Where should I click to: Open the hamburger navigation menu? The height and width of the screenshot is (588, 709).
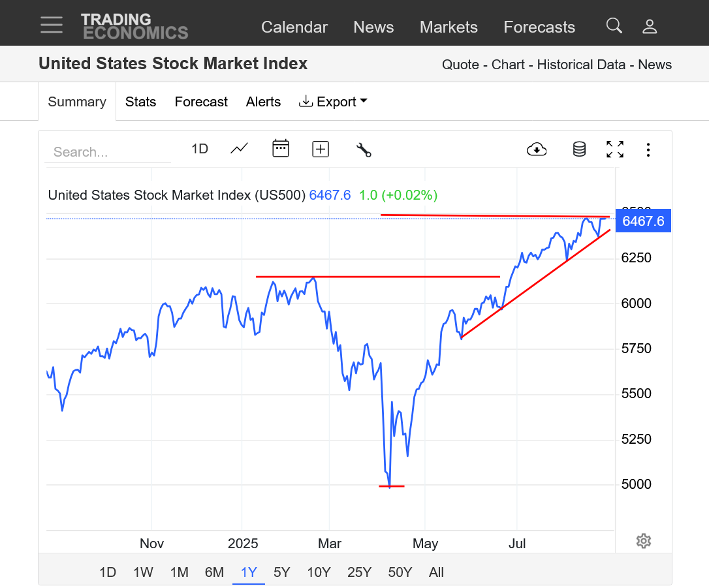click(x=52, y=25)
